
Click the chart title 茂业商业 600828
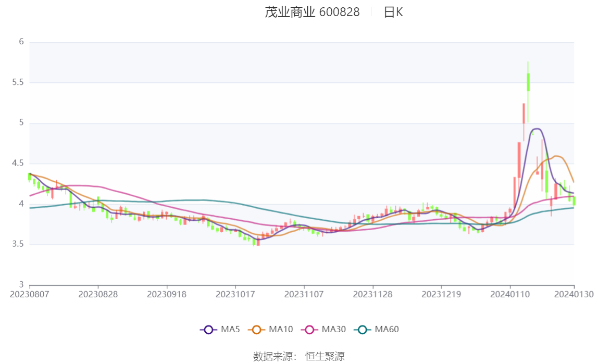[x=312, y=12]
